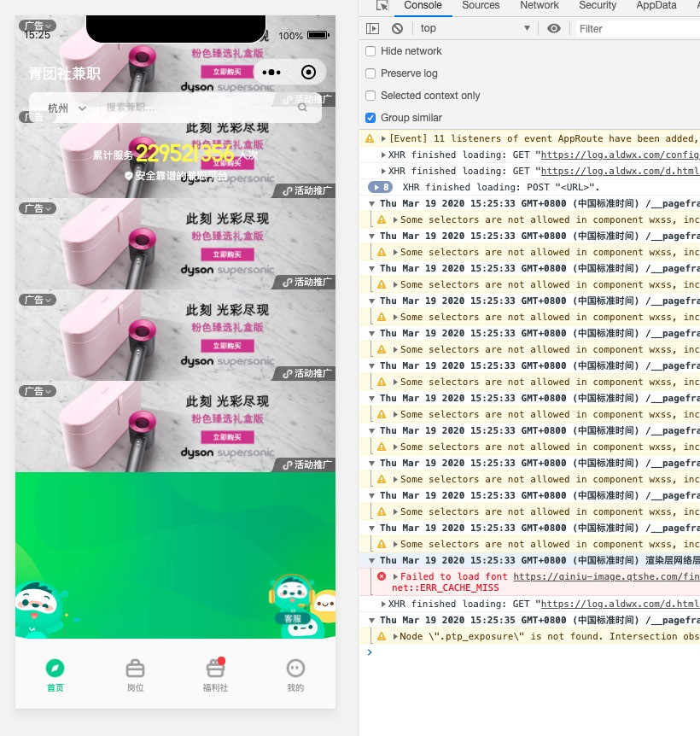The height and width of the screenshot is (736, 700).
Task: Click the red error icon for font load
Action: click(x=382, y=576)
